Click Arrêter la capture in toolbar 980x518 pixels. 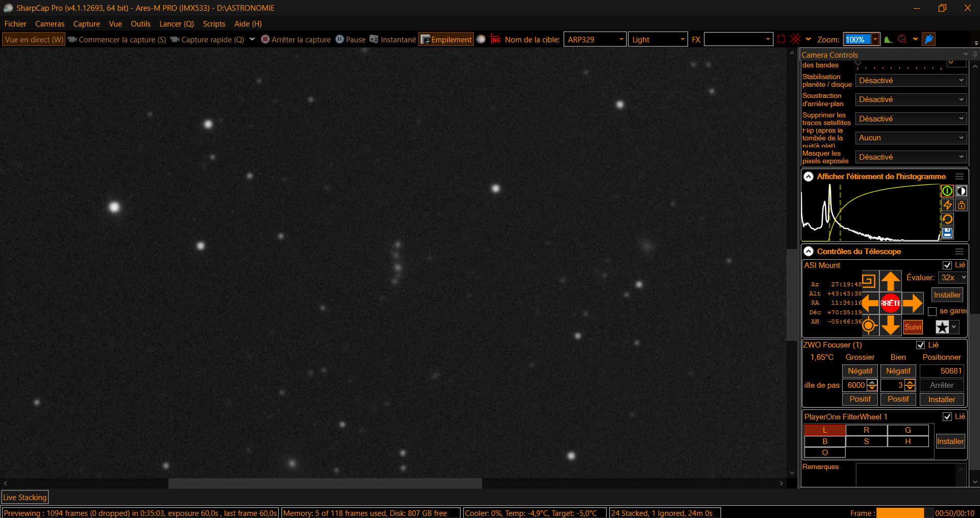296,39
